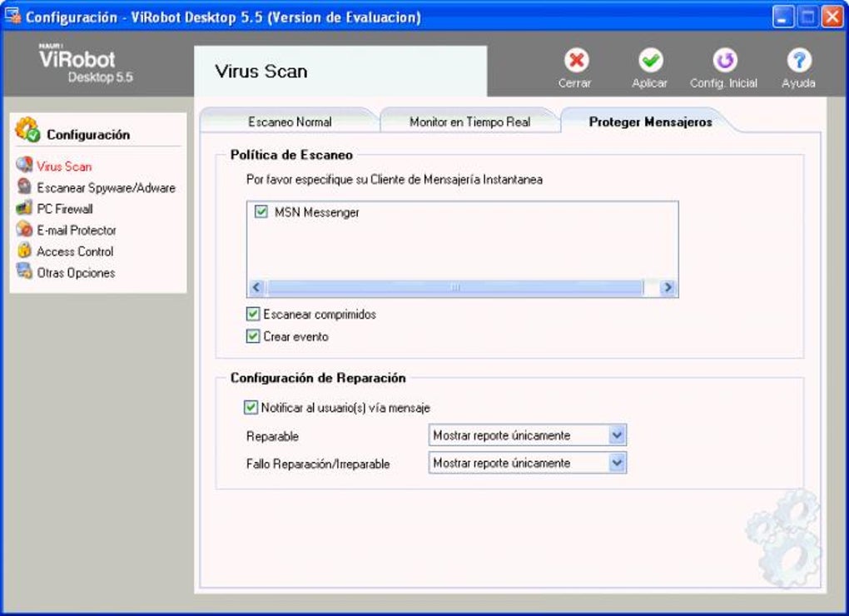Select Virus Scan in the sidebar
This screenshot has height=616, width=849.
[x=63, y=166]
